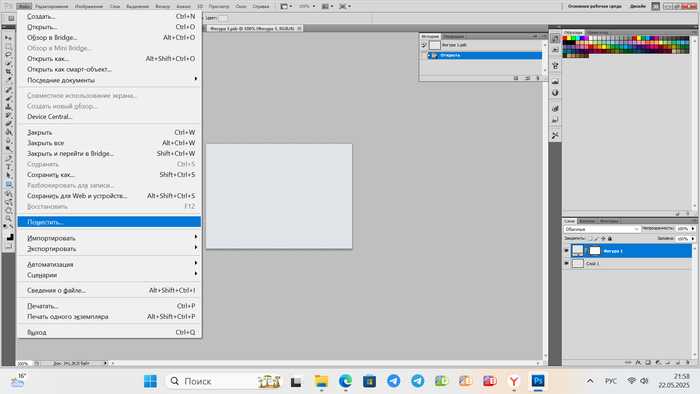Select the Lasso tool

click(x=8, y=55)
